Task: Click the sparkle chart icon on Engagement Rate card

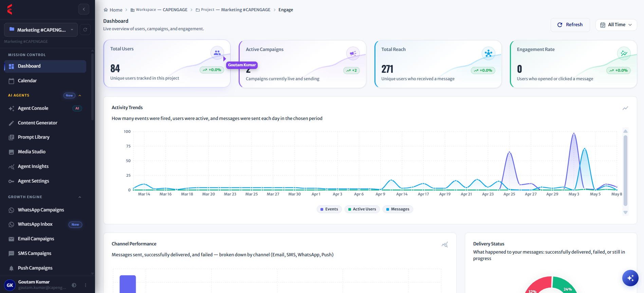Action: (x=624, y=53)
